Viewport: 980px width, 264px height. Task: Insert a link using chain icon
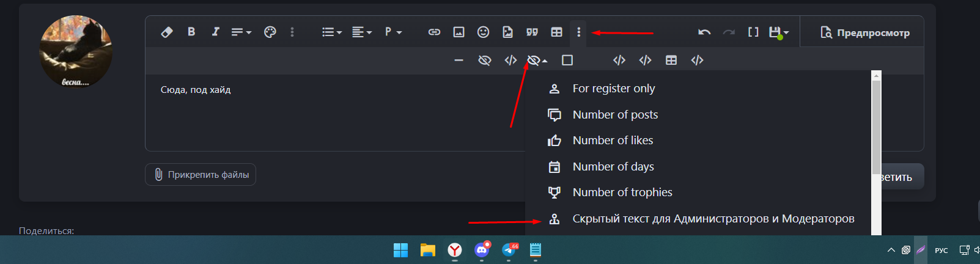click(x=434, y=32)
